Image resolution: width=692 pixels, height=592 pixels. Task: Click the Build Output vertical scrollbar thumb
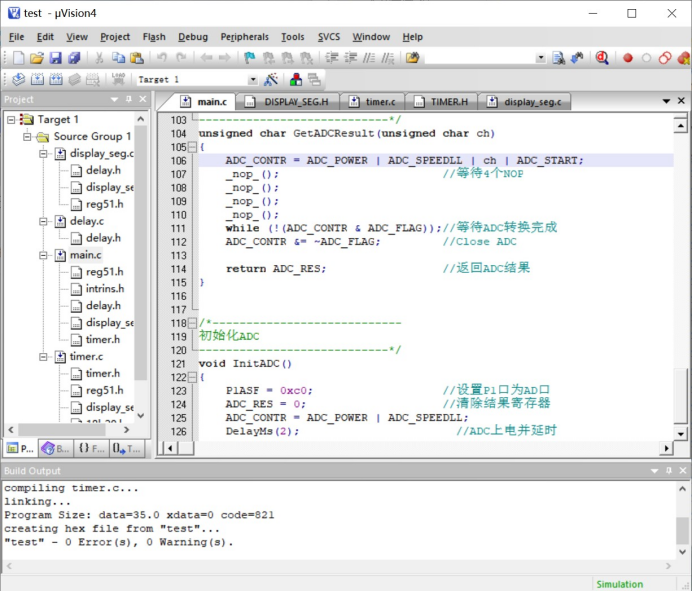pos(682,531)
